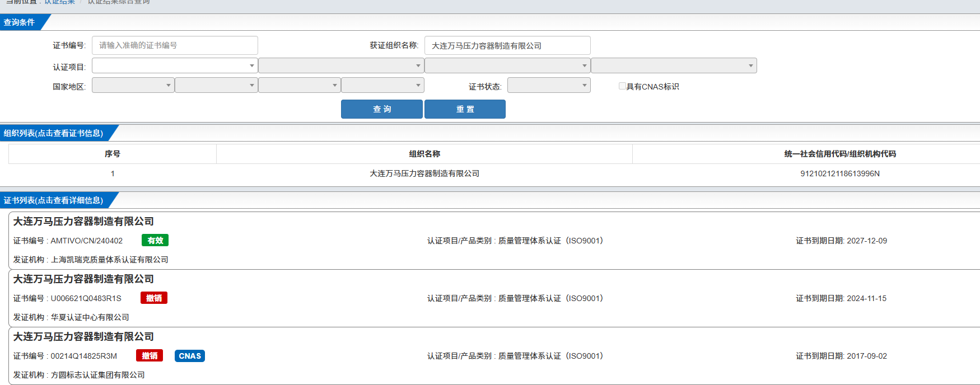The width and height of the screenshot is (980, 385).
Task: Click the 查询 search button
Action: (x=382, y=109)
